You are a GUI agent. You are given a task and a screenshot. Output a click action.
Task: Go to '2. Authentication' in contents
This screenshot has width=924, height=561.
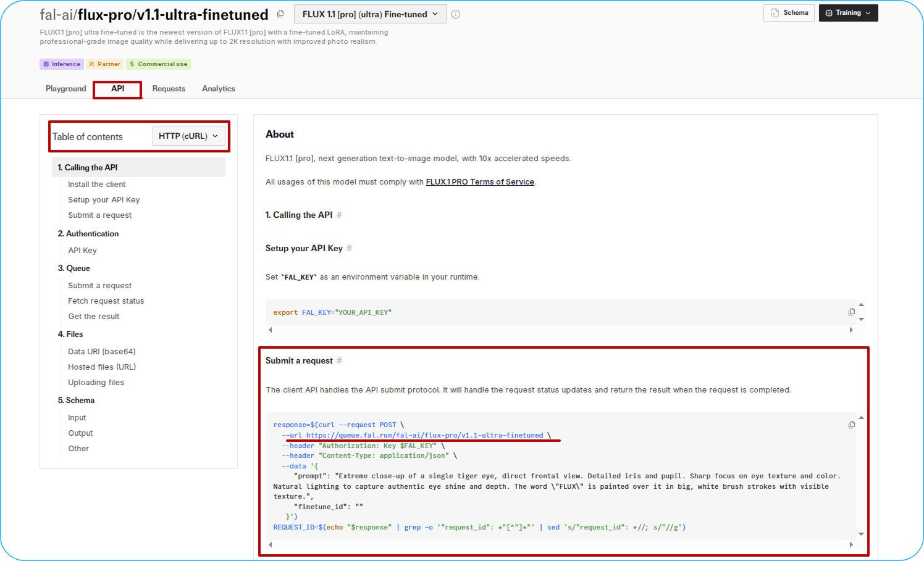[88, 234]
